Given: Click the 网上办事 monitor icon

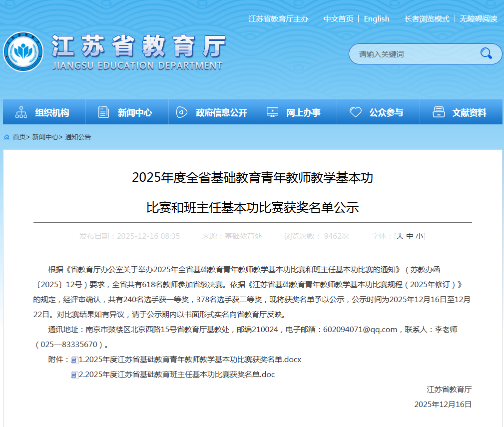Looking at the screenshot, I should (x=272, y=112).
